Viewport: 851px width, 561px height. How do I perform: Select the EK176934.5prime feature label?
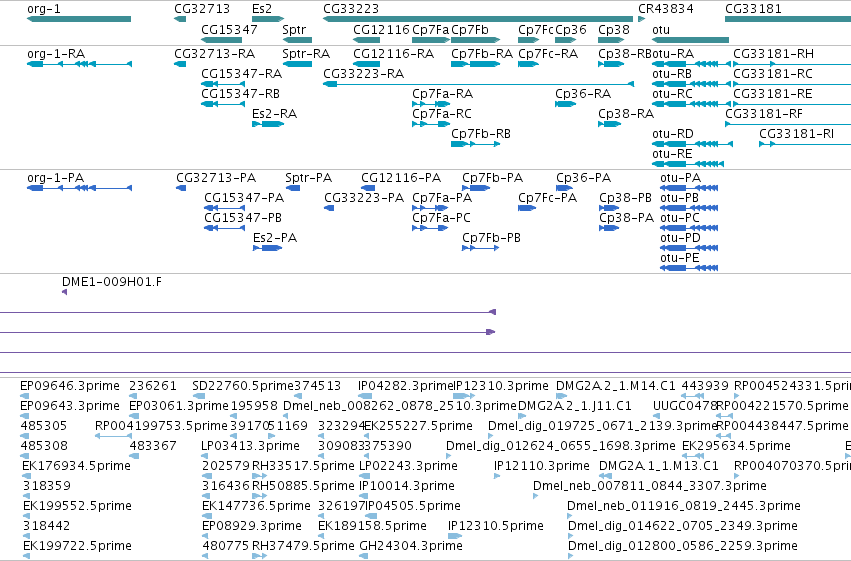77,467
